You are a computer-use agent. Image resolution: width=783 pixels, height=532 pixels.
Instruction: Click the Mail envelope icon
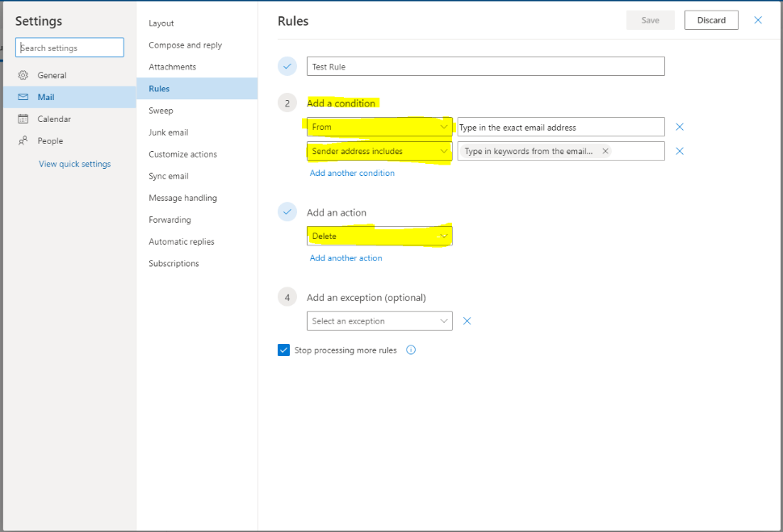click(x=23, y=97)
